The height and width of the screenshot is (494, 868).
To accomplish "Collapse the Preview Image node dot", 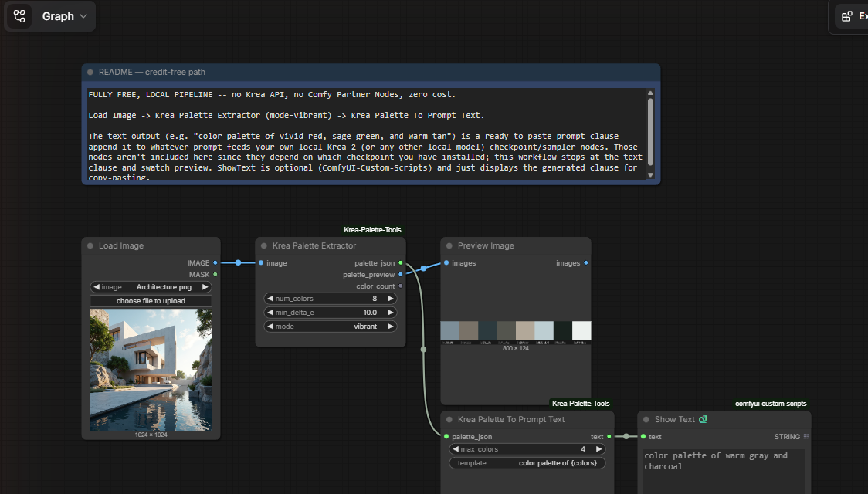I will pyautogui.click(x=449, y=245).
